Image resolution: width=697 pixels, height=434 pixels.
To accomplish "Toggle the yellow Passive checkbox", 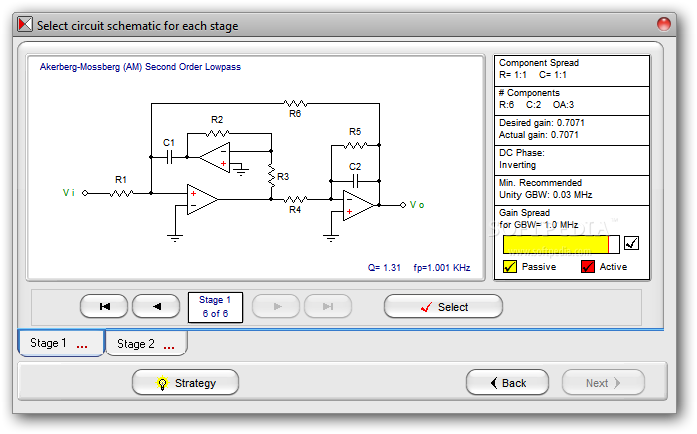I will coord(509,267).
